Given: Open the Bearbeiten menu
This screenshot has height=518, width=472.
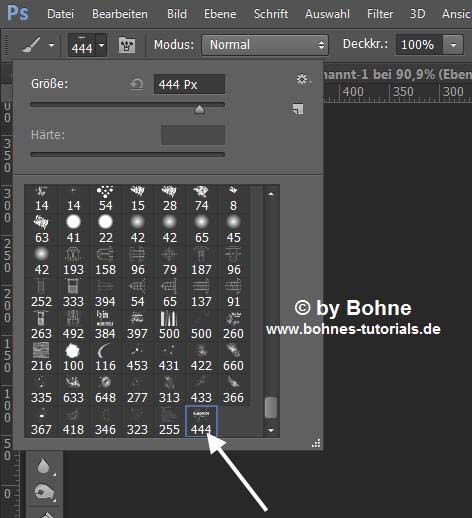Looking at the screenshot, I should (x=120, y=14).
